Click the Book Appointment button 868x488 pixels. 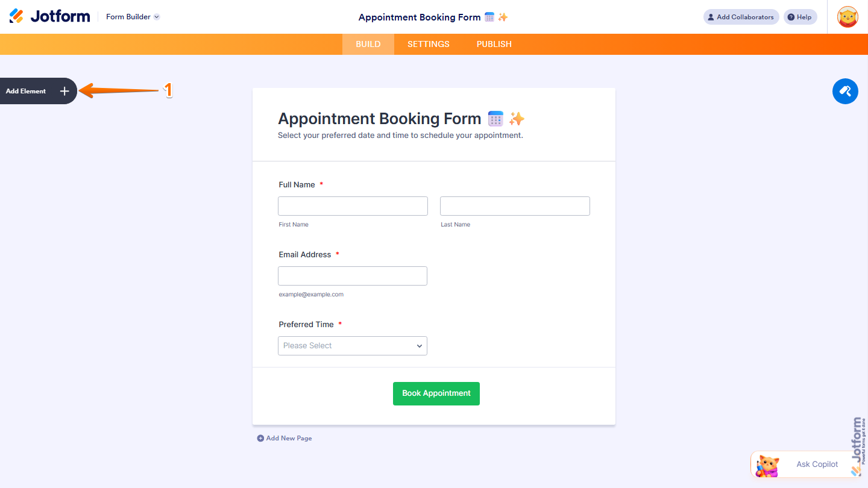click(436, 393)
